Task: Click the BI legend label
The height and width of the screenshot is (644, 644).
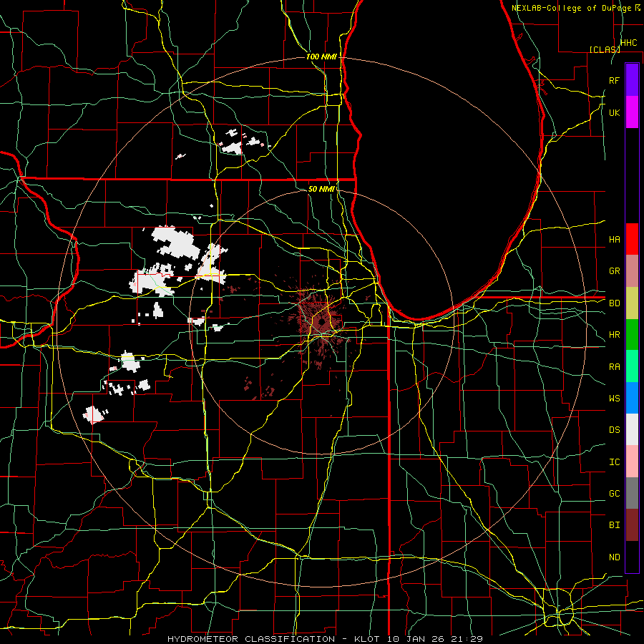Action: [615, 525]
